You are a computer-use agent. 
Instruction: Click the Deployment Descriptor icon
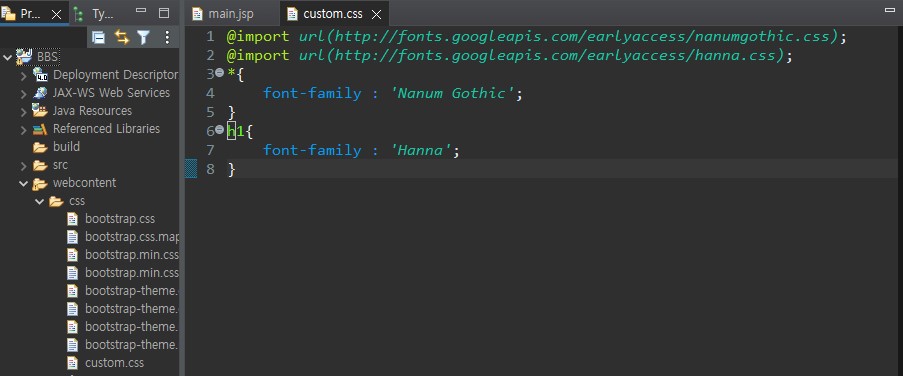click(x=40, y=75)
